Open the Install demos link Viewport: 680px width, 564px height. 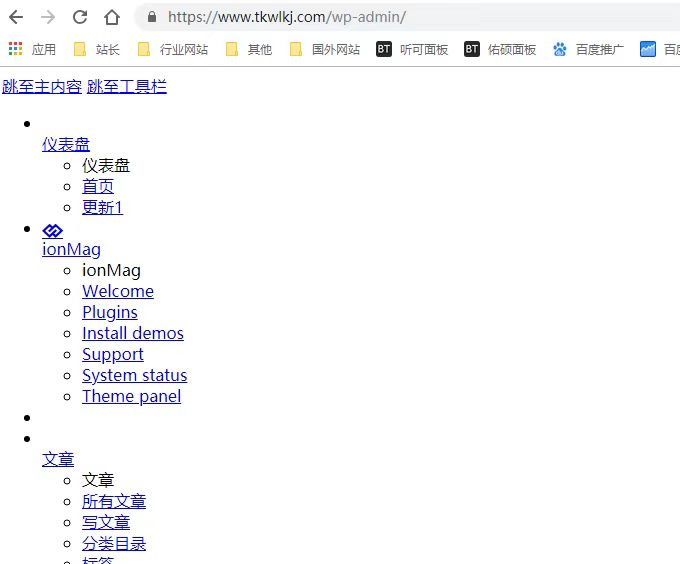tap(132, 333)
